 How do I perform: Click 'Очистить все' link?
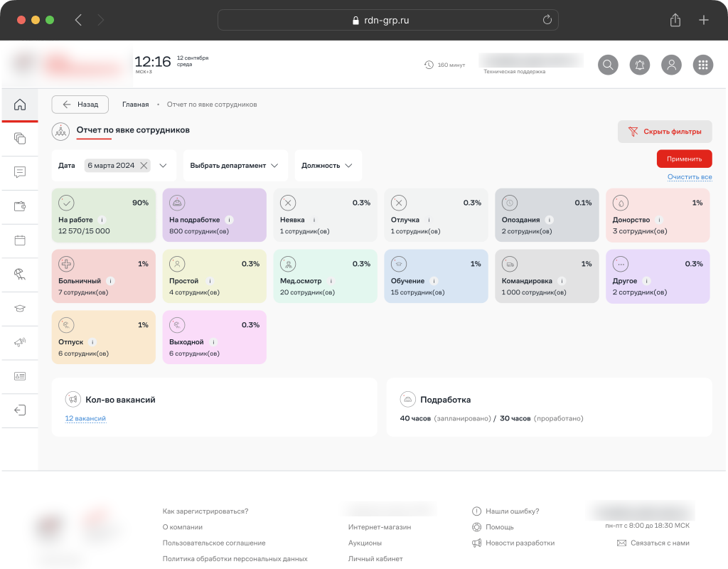pyautogui.click(x=689, y=177)
